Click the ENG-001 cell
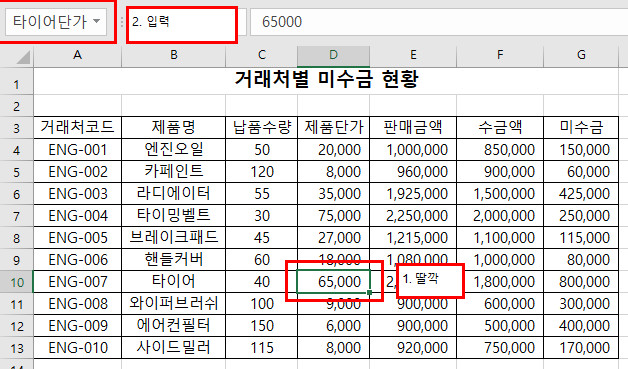This screenshot has height=369, width=628. [77, 150]
